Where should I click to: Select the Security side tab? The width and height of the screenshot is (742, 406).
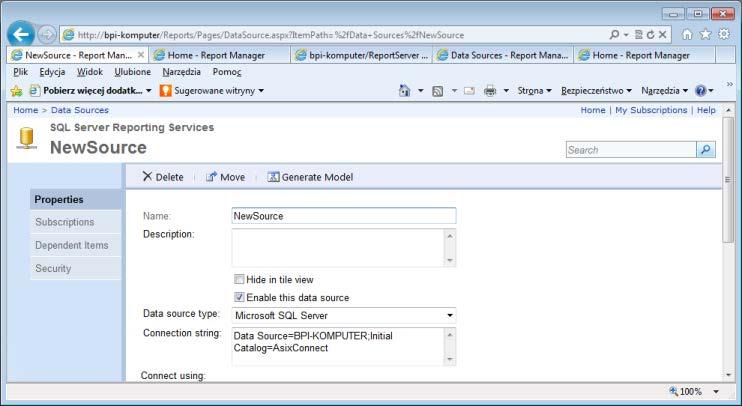(x=76, y=268)
